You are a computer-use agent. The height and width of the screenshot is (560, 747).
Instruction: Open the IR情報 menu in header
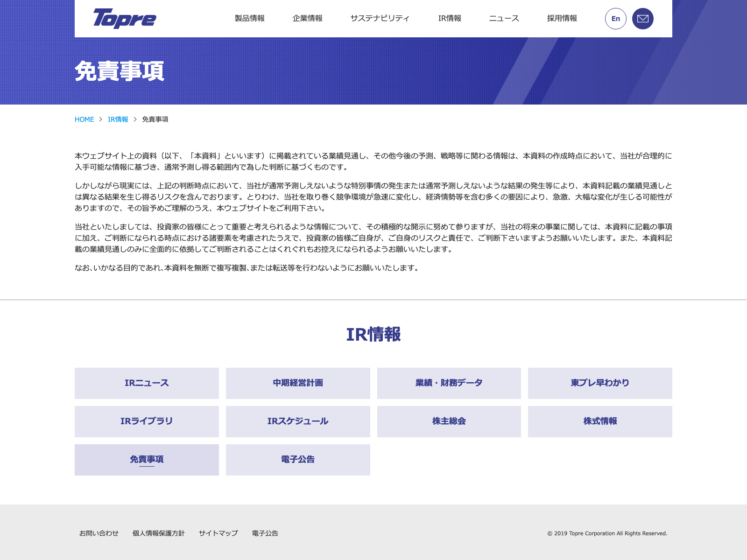pyautogui.click(x=449, y=18)
